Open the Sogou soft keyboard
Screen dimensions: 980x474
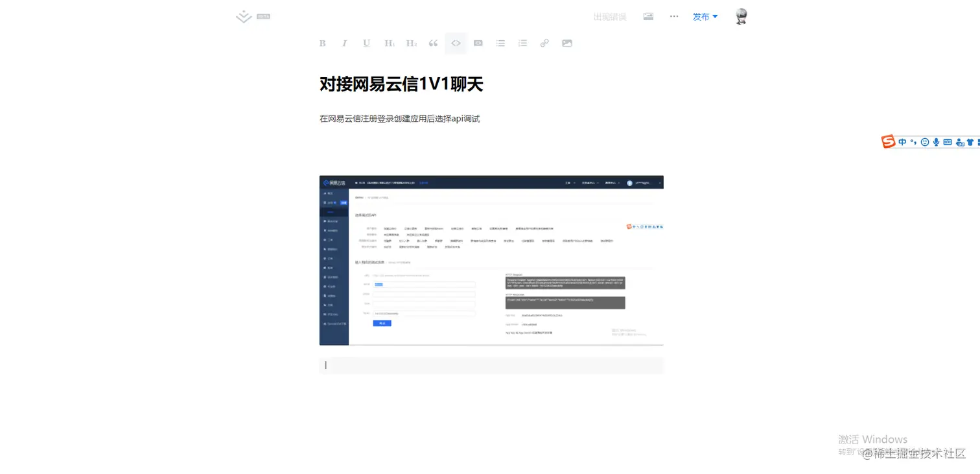click(x=948, y=142)
